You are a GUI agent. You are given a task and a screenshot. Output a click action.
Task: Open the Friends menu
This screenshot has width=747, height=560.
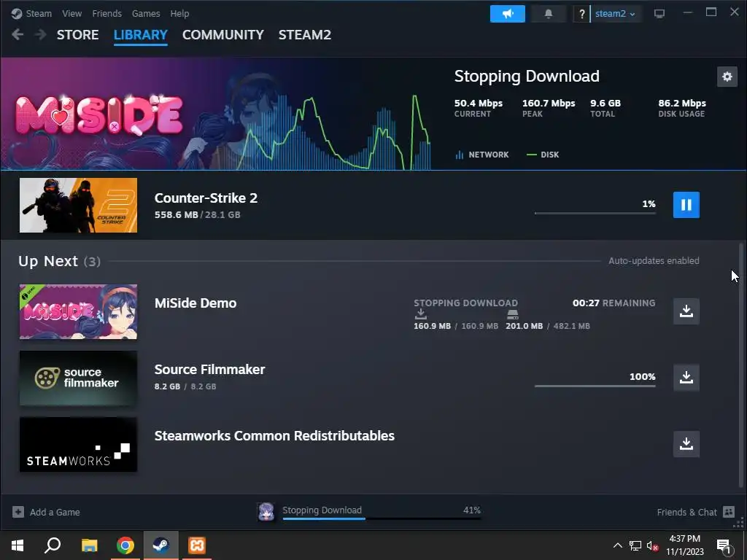tap(107, 13)
